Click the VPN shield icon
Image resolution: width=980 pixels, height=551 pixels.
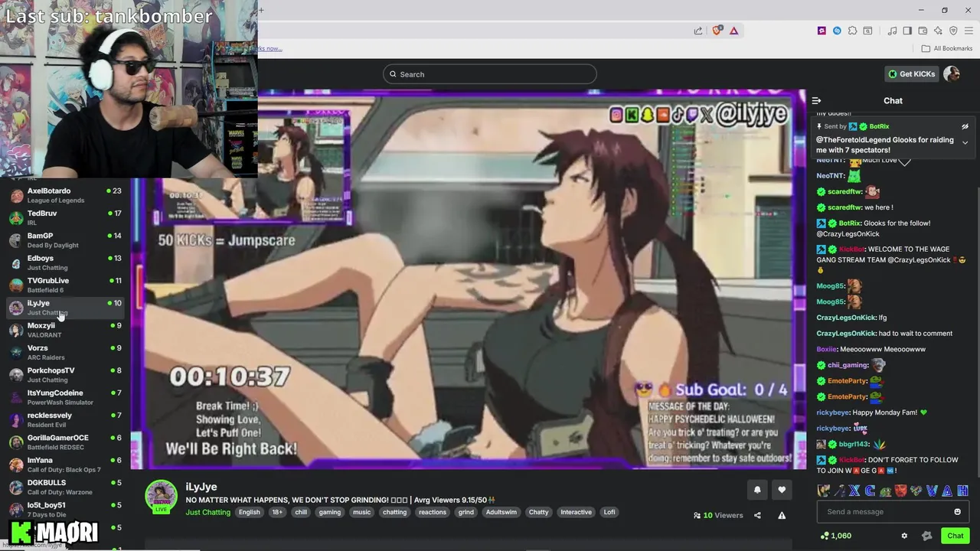tap(953, 31)
